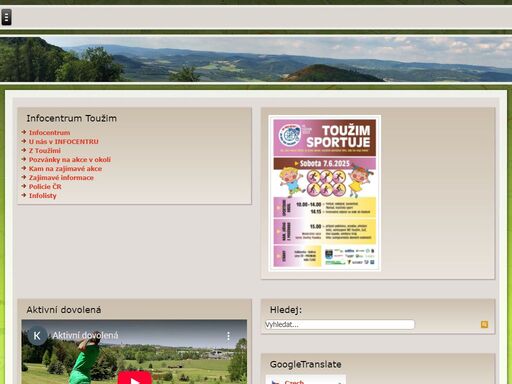The height and width of the screenshot is (384, 512).
Task: Click the Aktivní dovolená video title
Action: (85, 335)
